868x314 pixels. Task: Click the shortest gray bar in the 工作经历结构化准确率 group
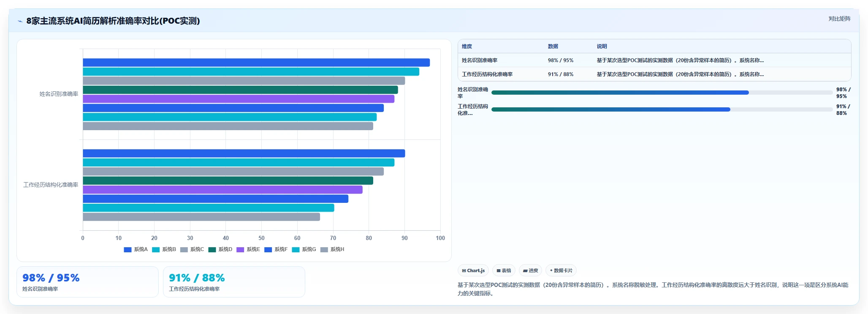[201, 217]
